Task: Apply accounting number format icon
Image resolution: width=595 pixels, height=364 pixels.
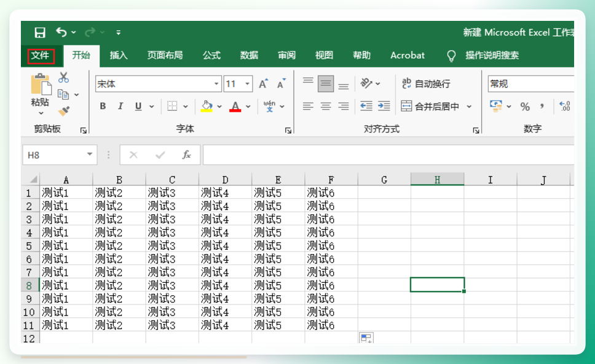Action: 496,106
